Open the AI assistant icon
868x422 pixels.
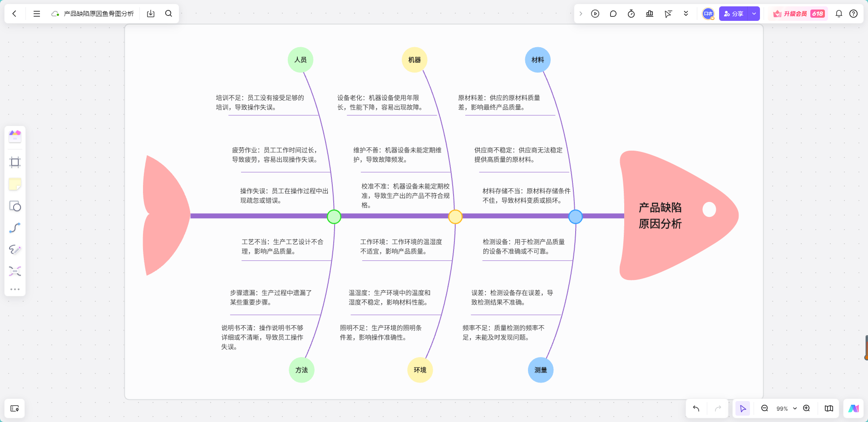point(853,408)
